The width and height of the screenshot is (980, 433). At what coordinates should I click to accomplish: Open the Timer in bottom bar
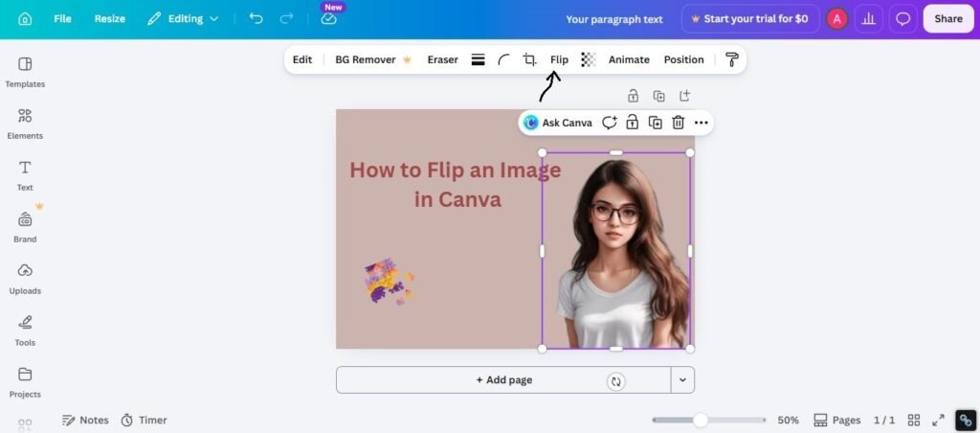[x=144, y=420]
